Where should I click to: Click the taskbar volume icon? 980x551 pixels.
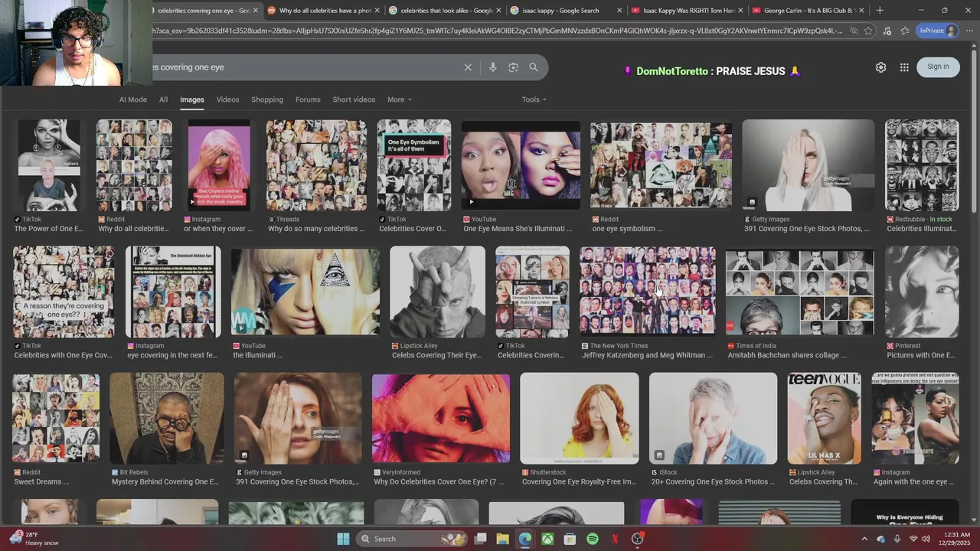pos(926,539)
